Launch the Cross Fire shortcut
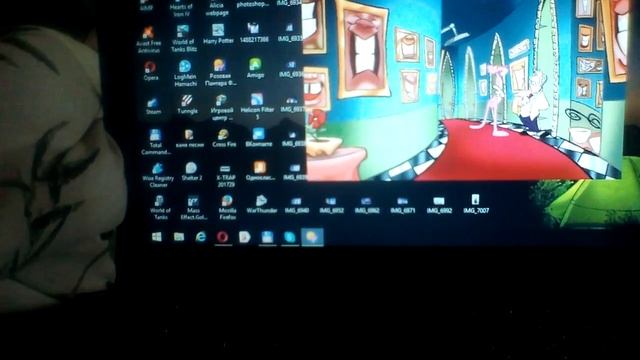 click(x=224, y=138)
